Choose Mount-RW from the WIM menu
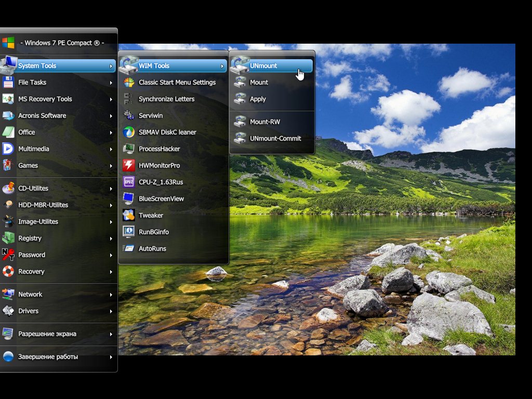This screenshot has width=532, height=399. [x=264, y=122]
